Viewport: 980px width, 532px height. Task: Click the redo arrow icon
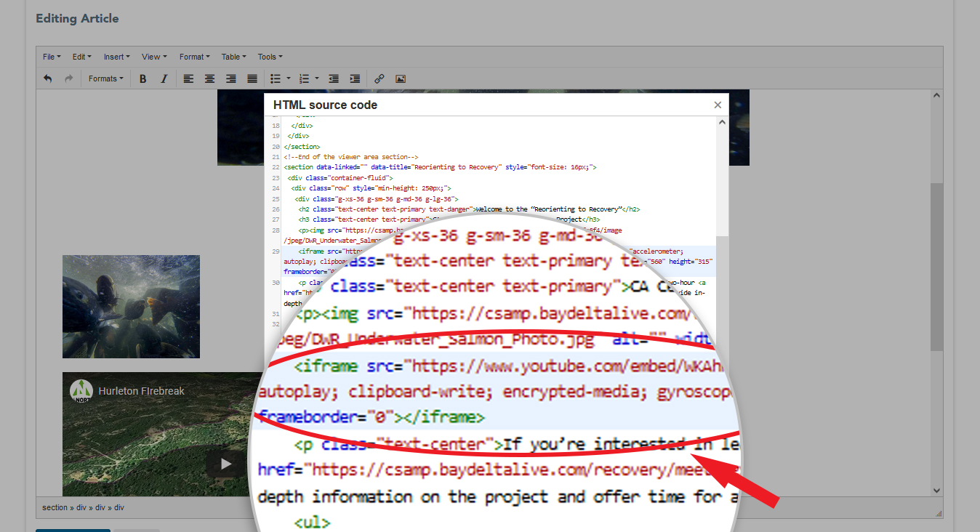click(x=69, y=78)
